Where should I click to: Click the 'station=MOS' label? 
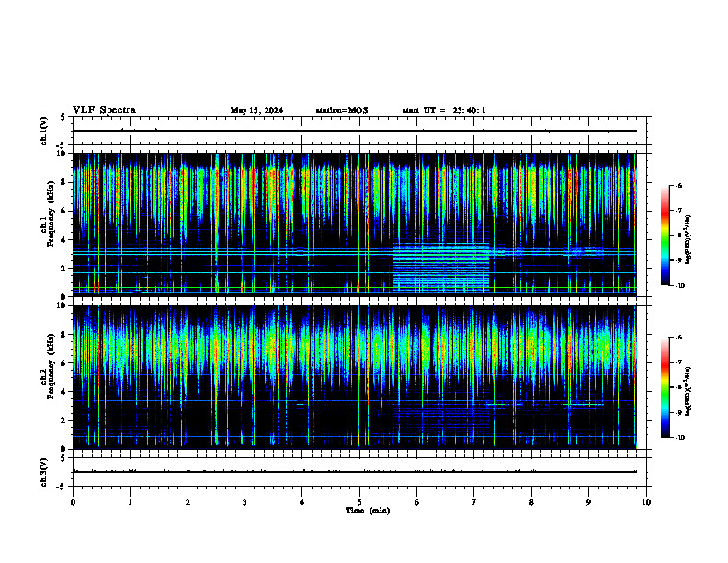pos(342,110)
